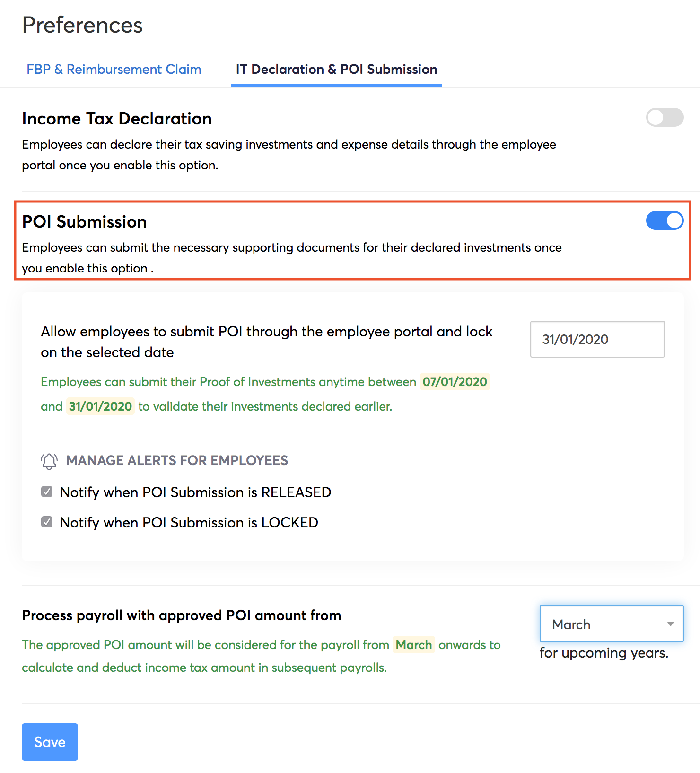Click the bell icon beside Manage Alerts
The width and height of the screenshot is (700, 773).
tap(49, 461)
